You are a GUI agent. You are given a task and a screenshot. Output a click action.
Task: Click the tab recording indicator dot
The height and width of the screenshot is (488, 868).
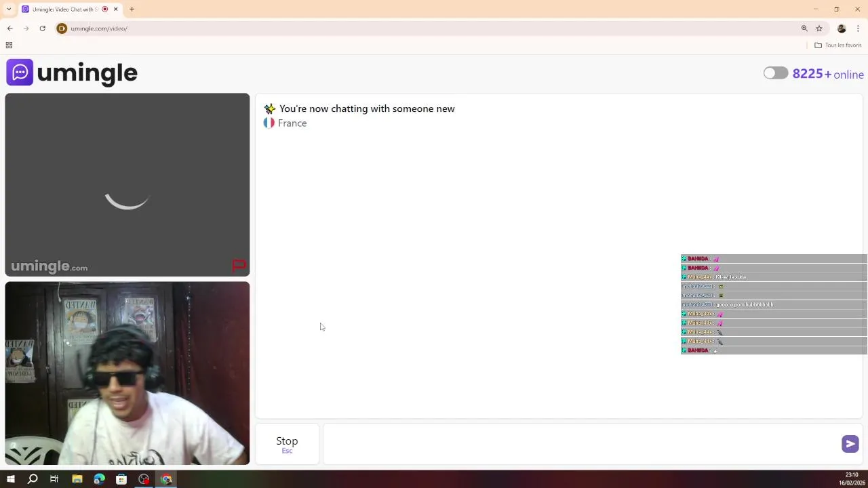(104, 9)
